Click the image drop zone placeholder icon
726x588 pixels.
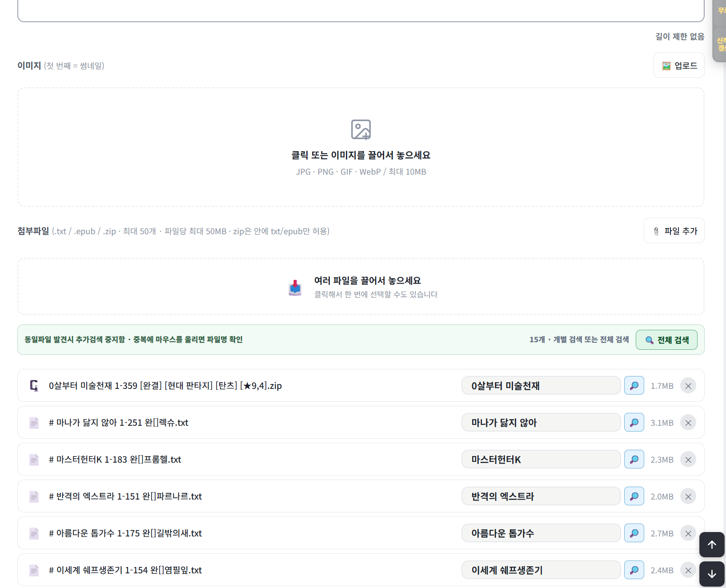[361, 130]
